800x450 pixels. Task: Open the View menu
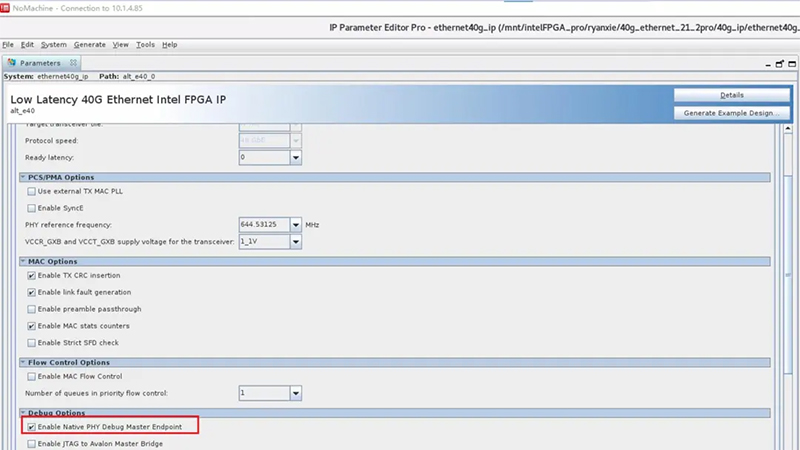[x=120, y=44]
